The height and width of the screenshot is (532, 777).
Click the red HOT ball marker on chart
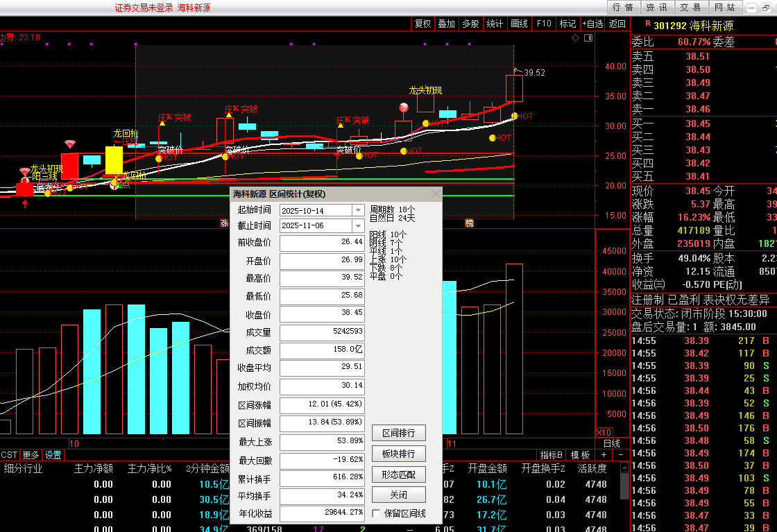point(403,107)
